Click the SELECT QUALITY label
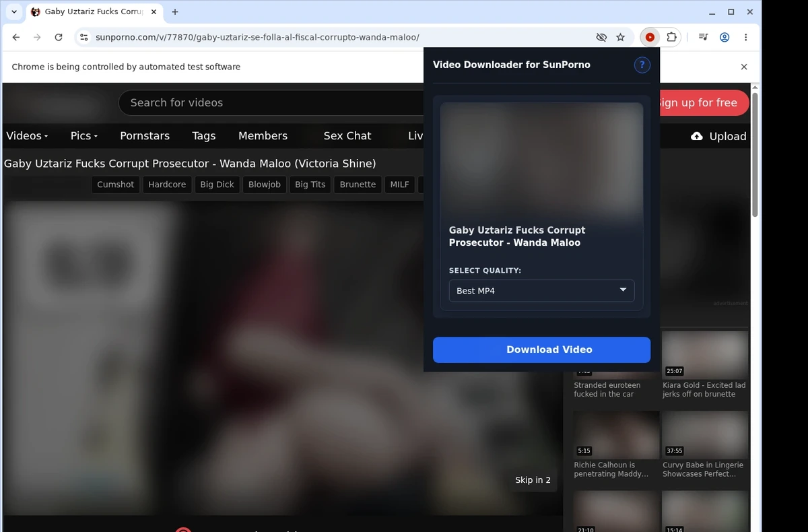This screenshot has height=532, width=808. click(x=485, y=271)
